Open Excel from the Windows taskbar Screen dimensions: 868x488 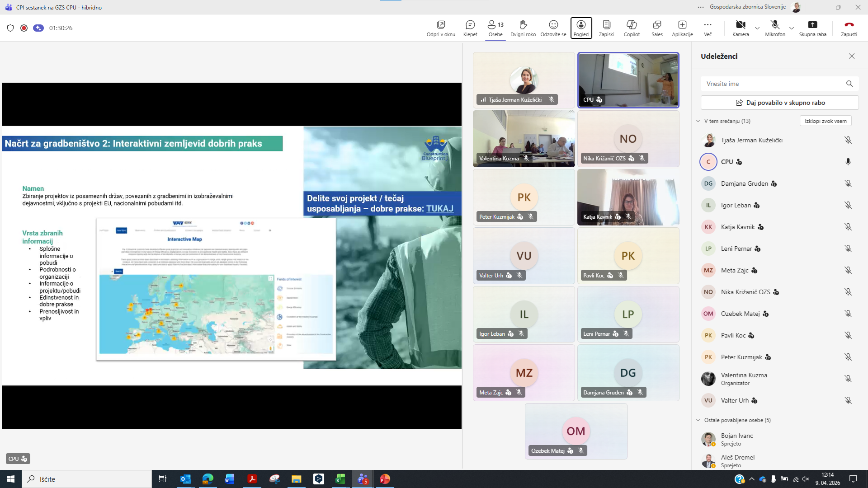click(340, 479)
